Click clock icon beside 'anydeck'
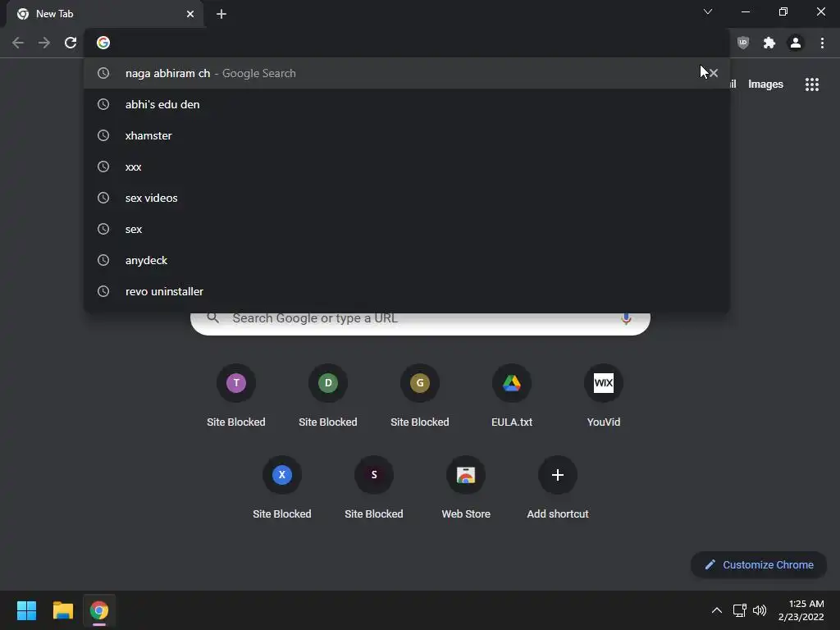 (103, 260)
